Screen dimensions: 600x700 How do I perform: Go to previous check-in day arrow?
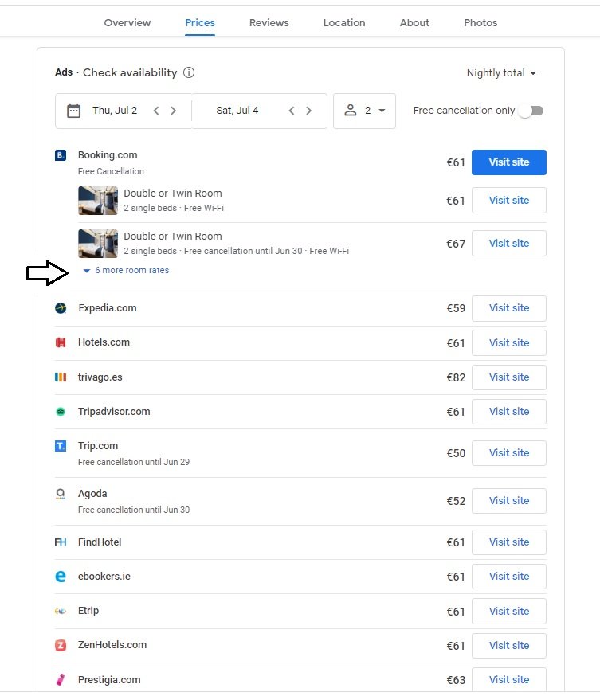point(156,111)
